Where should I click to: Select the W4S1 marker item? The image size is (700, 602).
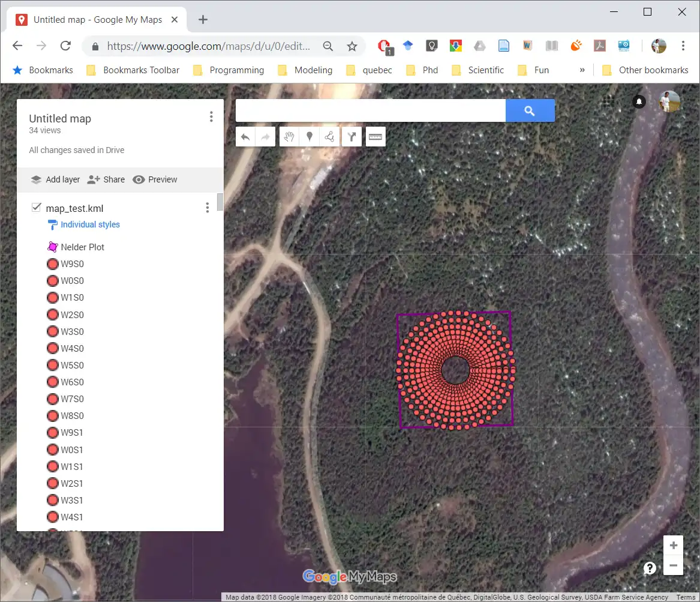[65, 517]
